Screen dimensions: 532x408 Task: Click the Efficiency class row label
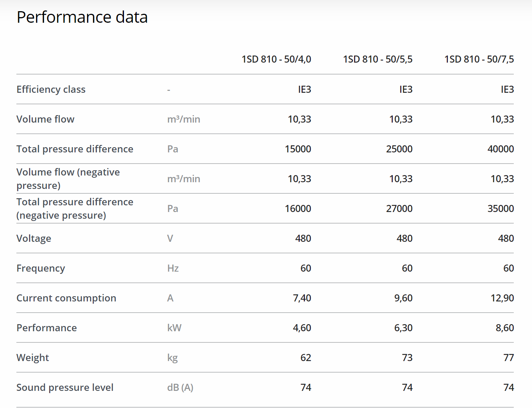point(51,89)
